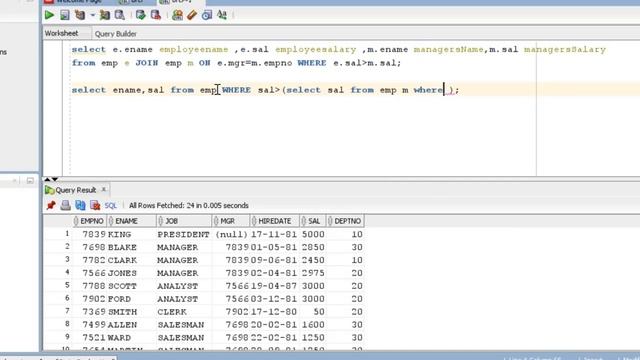Screen dimensions: 640x360
Task: Click the printer icon in the Query Result toolbar
Action: (65, 205)
